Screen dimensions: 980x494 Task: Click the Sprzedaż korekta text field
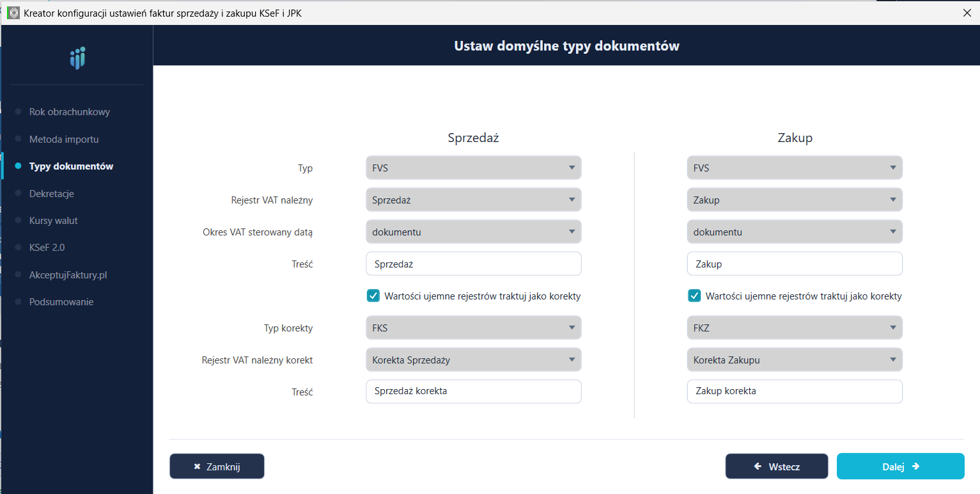474,392
